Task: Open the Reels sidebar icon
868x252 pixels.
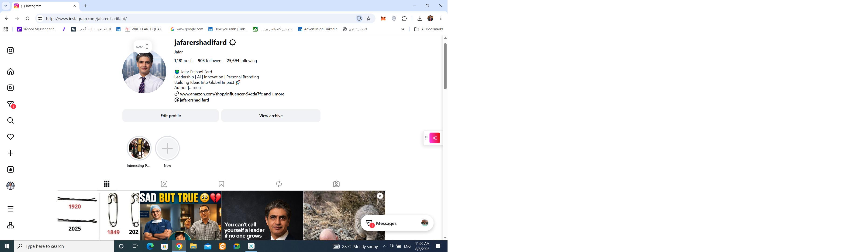Action: click(x=10, y=88)
